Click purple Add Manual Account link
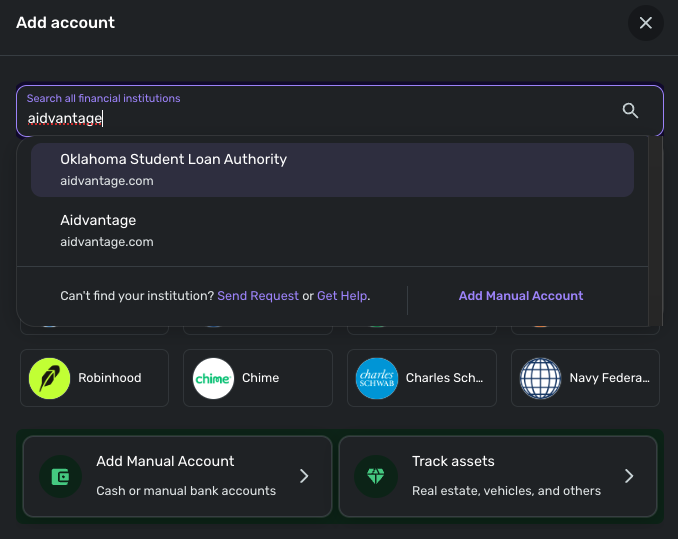Image resolution: width=678 pixels, height=539 pixels. click(521, 296)
